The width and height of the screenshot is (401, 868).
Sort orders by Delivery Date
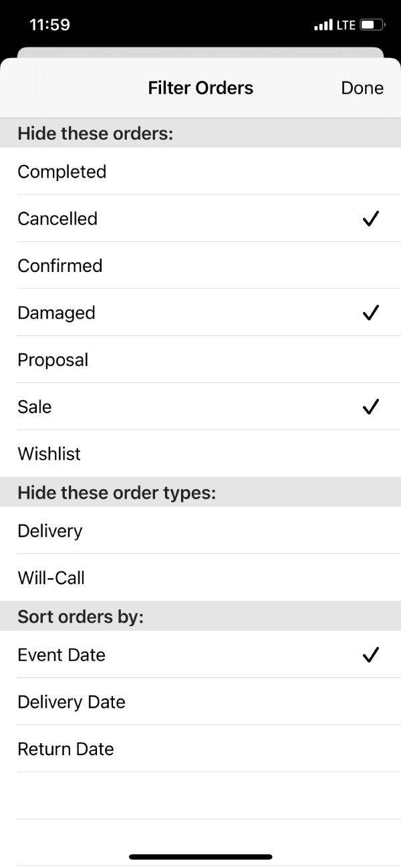[x=200, y=702]
